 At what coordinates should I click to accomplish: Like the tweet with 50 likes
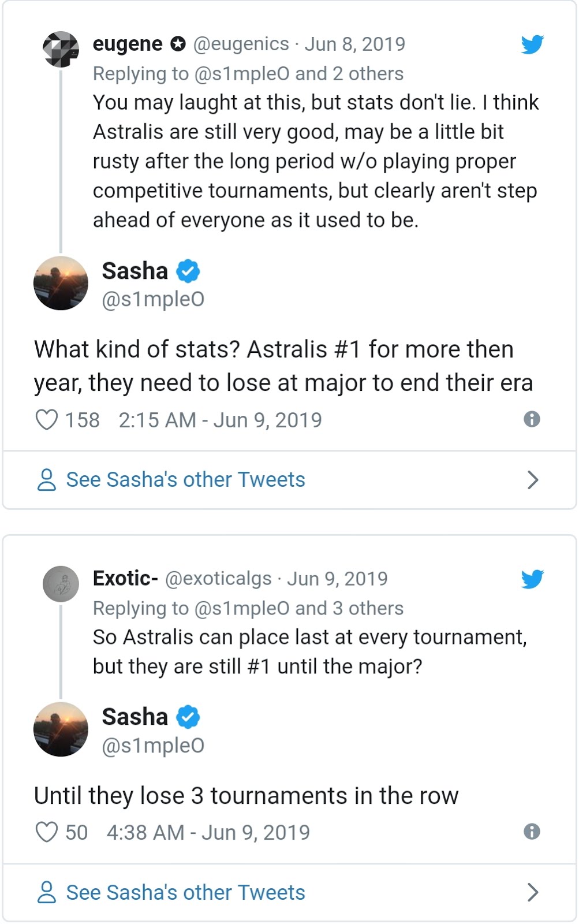point(47,832)
